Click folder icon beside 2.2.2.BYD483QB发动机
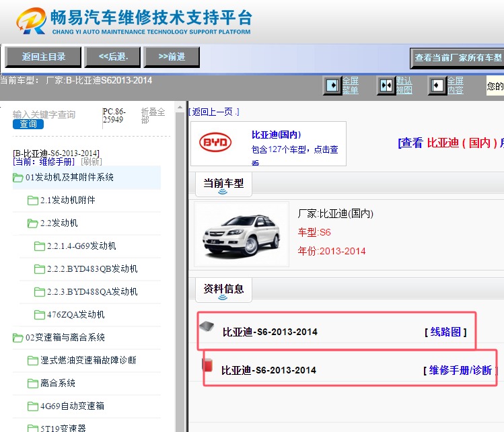Image resolution: width=504 pixels, height=432 pixels. click(x=40, y=269)
